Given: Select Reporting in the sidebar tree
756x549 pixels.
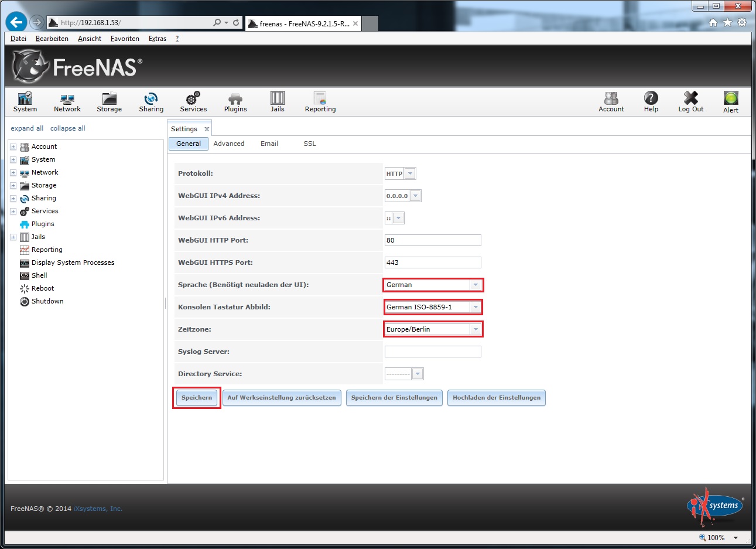Looking at the screenshot, I should point(47,250).
